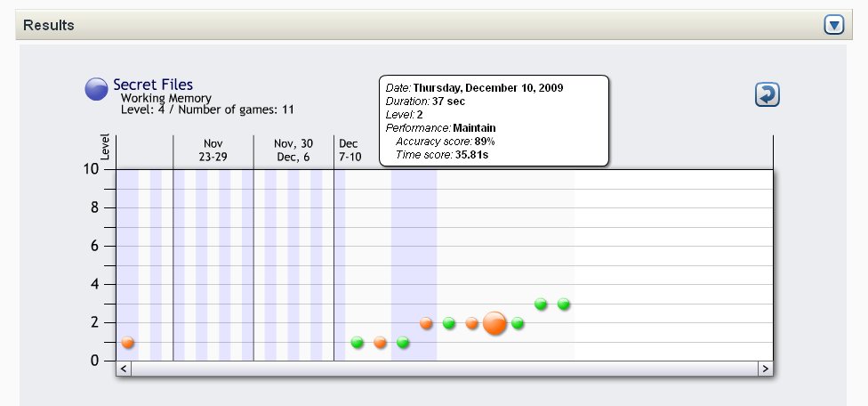Select the lone orange point before Nov 23-29
Image resolution: width=868 pixels, height=406 pixels.
(128, 342)
